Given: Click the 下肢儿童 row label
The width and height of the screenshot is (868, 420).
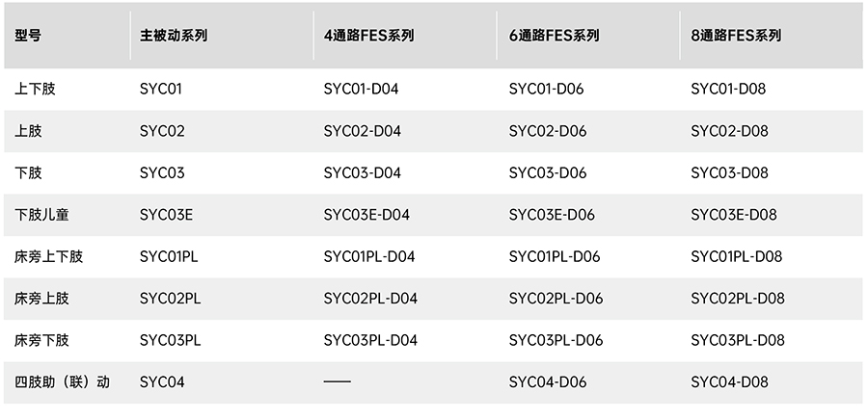Looking at the screenshot, I should point(42,215).
